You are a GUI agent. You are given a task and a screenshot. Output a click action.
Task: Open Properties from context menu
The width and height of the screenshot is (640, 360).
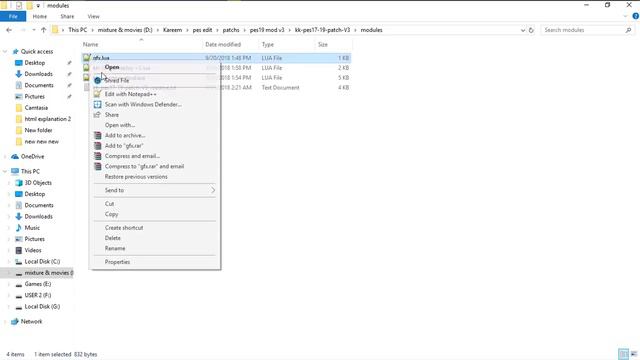117,262
